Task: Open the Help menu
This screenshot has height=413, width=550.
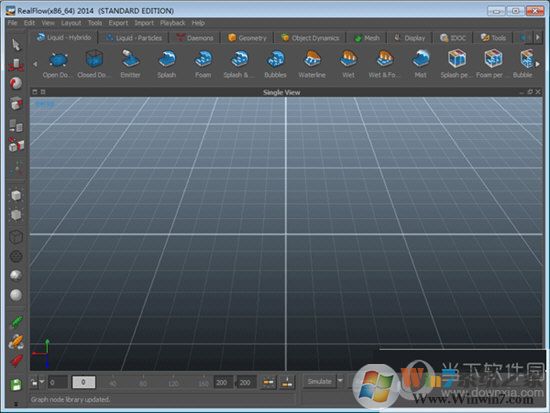Action: coord(198,23)
